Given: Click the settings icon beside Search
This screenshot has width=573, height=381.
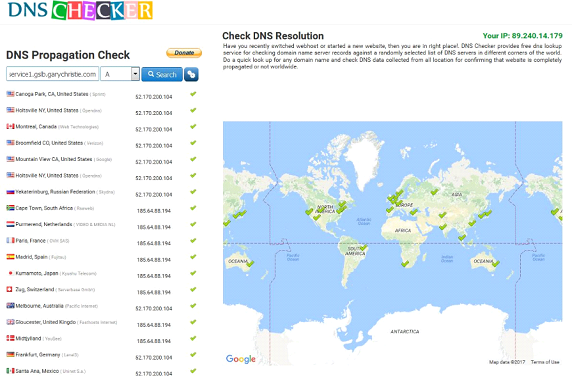Looking at the screenshot, I should (x=191, y=75).
